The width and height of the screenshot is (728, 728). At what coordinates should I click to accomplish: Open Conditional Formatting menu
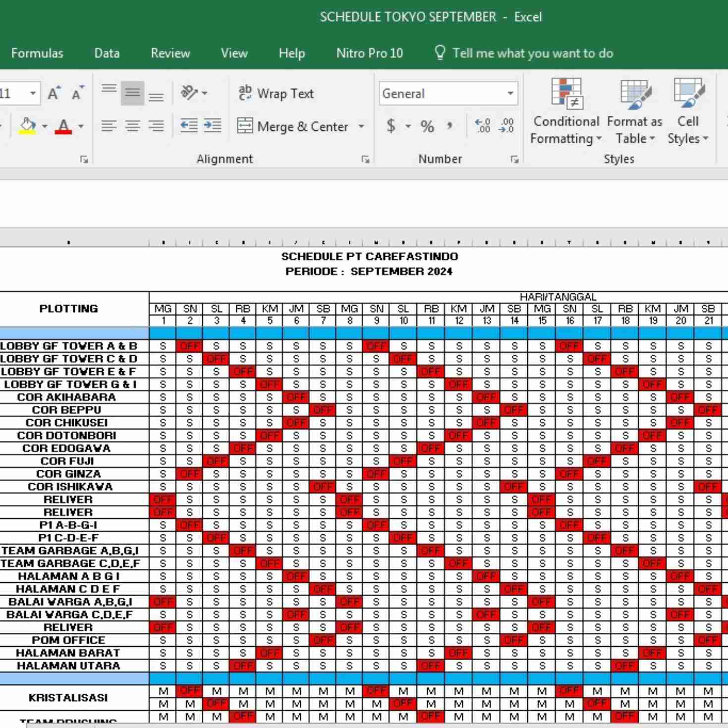[566, 112]
